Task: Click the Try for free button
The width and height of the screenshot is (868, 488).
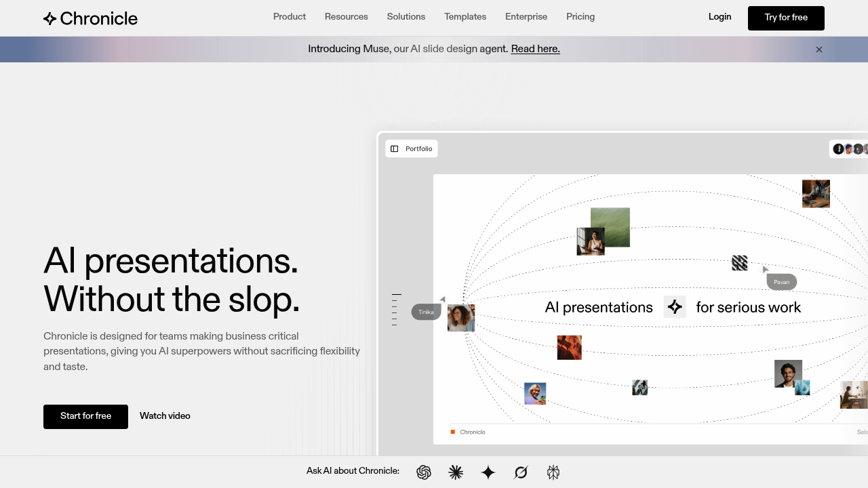Action: [x=785, y=18]
